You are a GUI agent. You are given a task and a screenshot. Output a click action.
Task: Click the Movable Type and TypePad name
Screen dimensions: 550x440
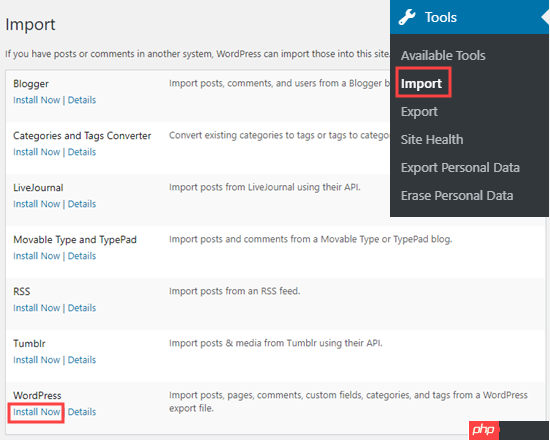pyautogui.click(x=75, y=240)
